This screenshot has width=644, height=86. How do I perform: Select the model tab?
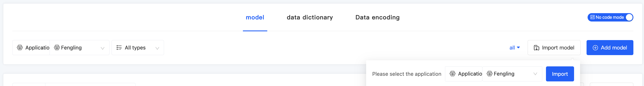255,17
